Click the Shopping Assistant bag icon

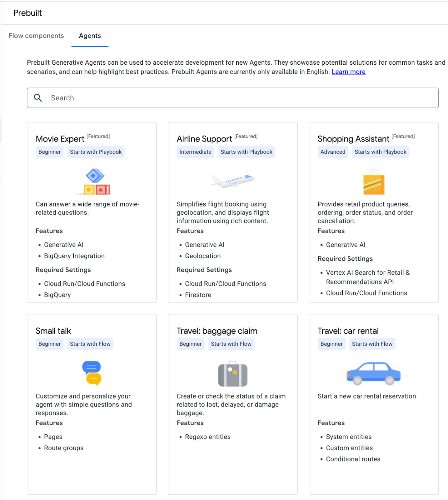pos(374,182)
